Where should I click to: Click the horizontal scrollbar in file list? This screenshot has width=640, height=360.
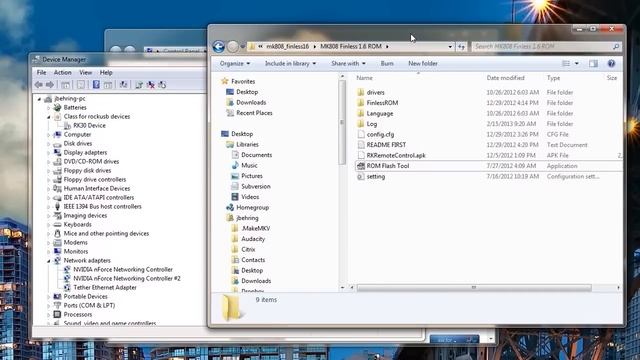click(474, 288)
